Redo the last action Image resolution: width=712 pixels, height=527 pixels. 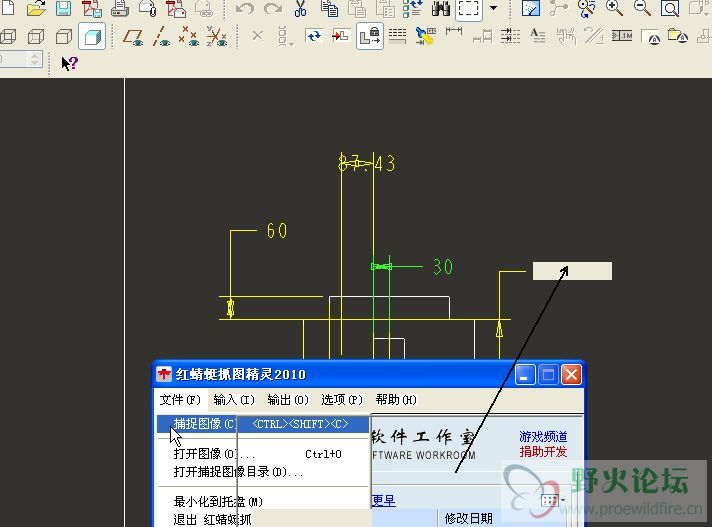point(273,8)
